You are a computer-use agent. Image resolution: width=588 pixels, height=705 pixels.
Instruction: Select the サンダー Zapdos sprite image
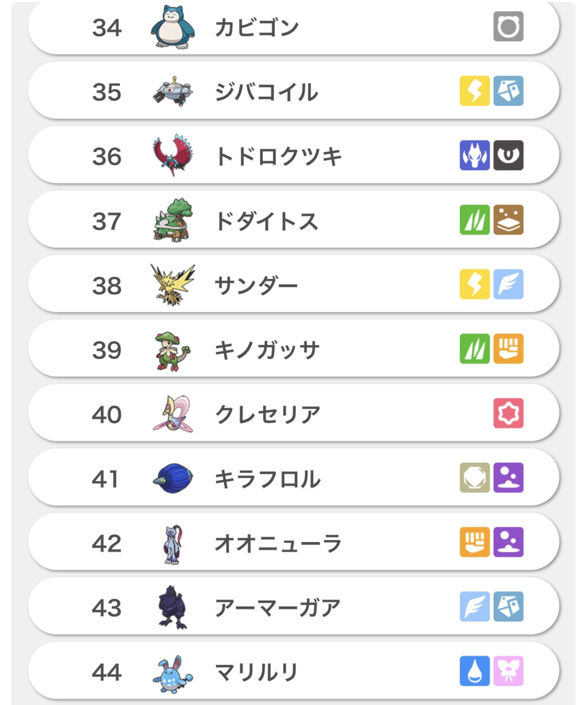pos(173,285)
